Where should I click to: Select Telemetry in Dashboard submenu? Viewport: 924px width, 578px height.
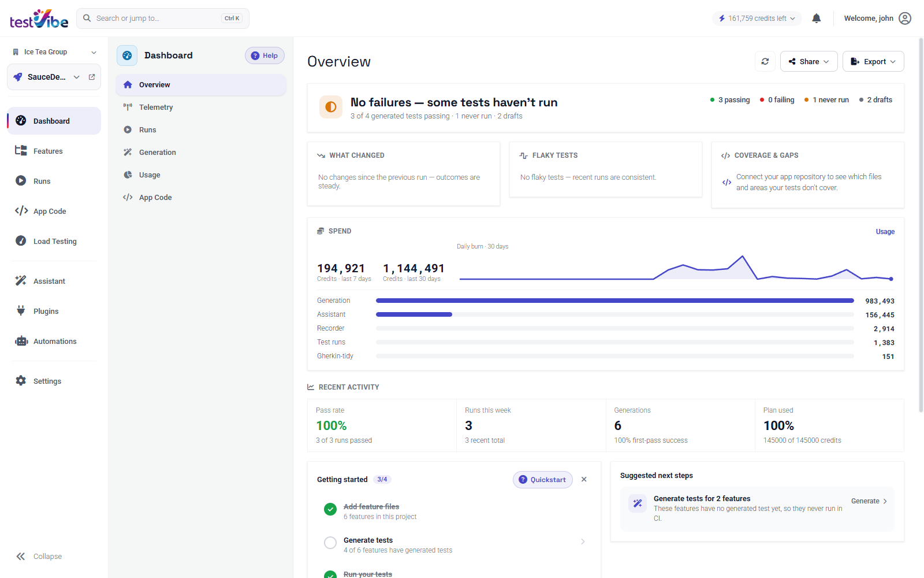[201, 107]
